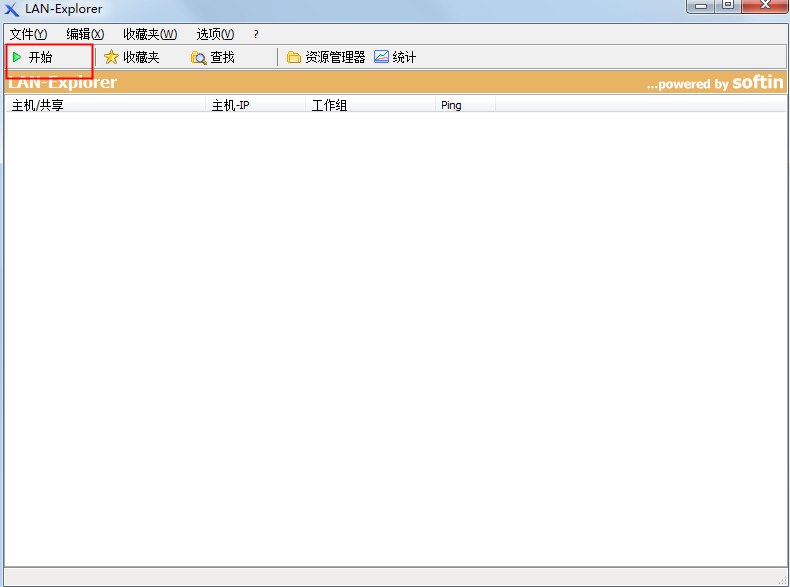Open Favorites (收藏夹) star toolbar button
The image size is (790, 587).
[x=131, y=57]
